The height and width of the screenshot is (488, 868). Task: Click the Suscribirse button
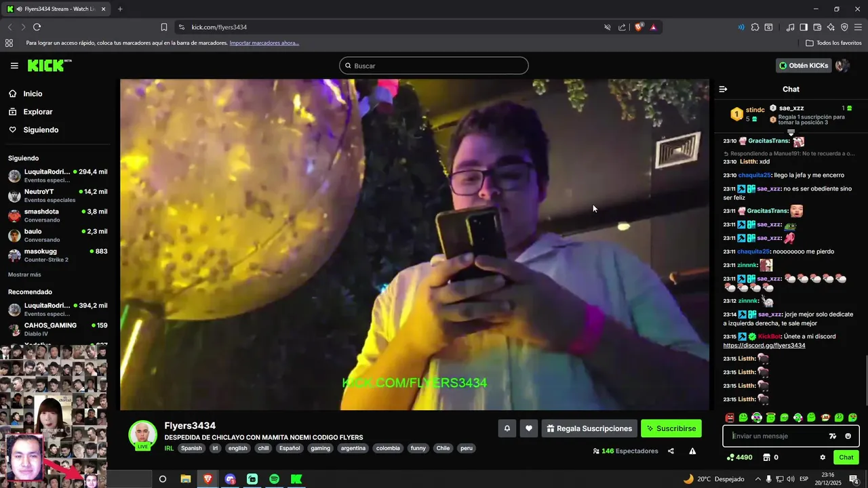pyautogui.click(x=671, y=428)
